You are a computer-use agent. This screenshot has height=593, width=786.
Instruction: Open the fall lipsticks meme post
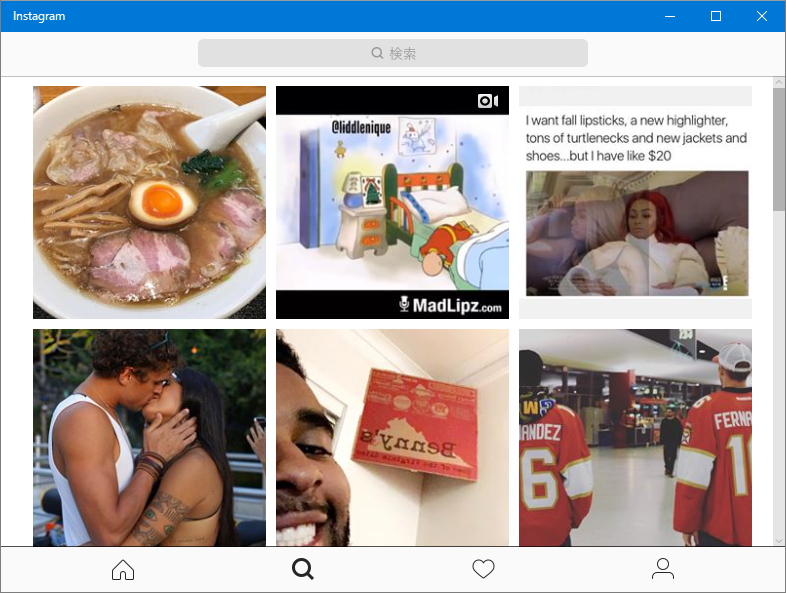coord(635,203)
